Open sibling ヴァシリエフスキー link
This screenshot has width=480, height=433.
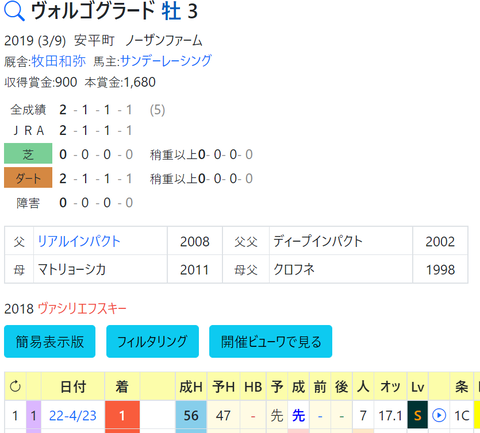point(82,309)
